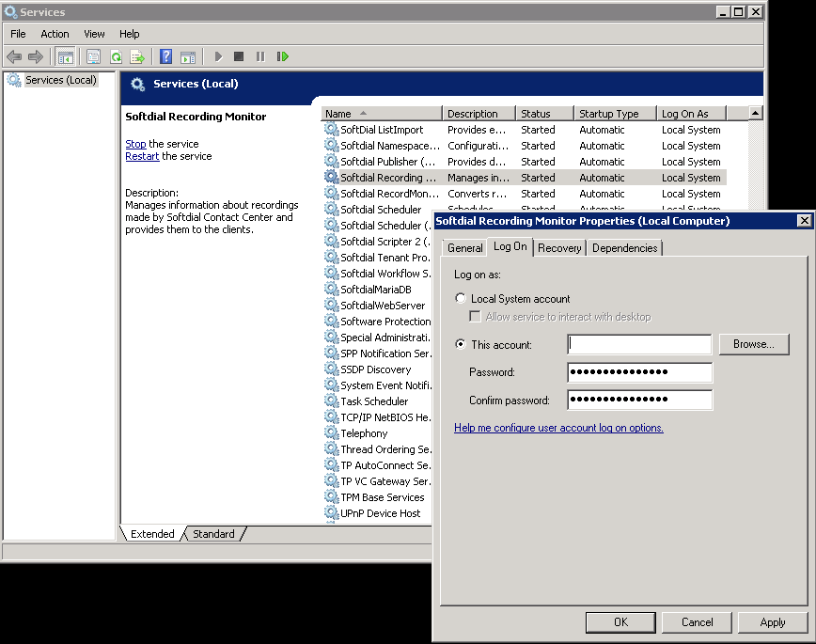Select the TP AutoConnect service row

377,465
